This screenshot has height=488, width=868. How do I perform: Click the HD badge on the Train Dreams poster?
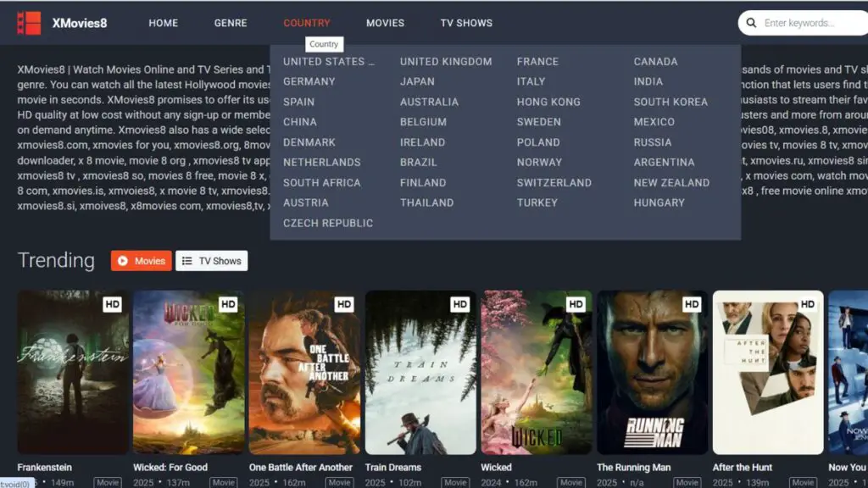[461, 304]
